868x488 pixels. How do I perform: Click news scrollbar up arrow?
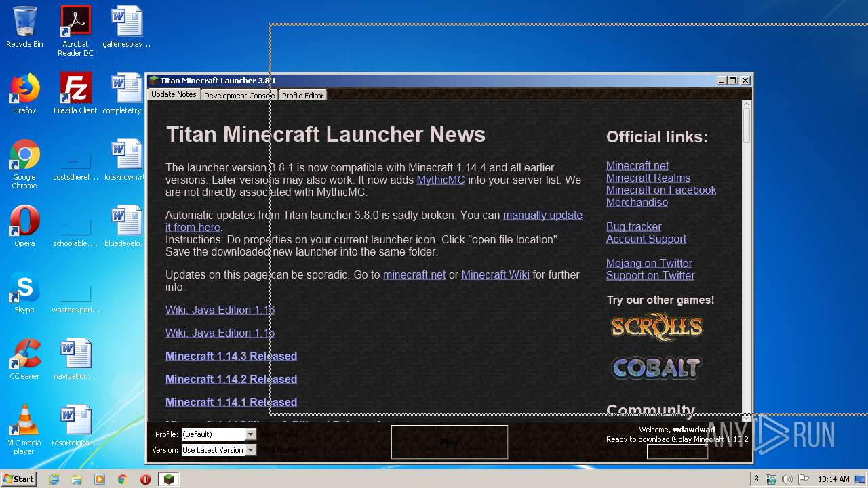coord(747,105)
